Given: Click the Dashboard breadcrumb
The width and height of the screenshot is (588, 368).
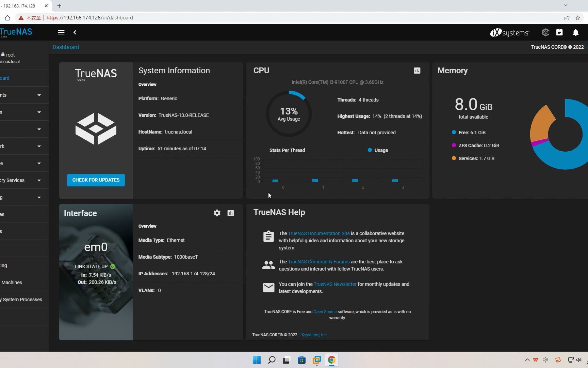Looking at the screenshot, I should [x=66, y=47].
